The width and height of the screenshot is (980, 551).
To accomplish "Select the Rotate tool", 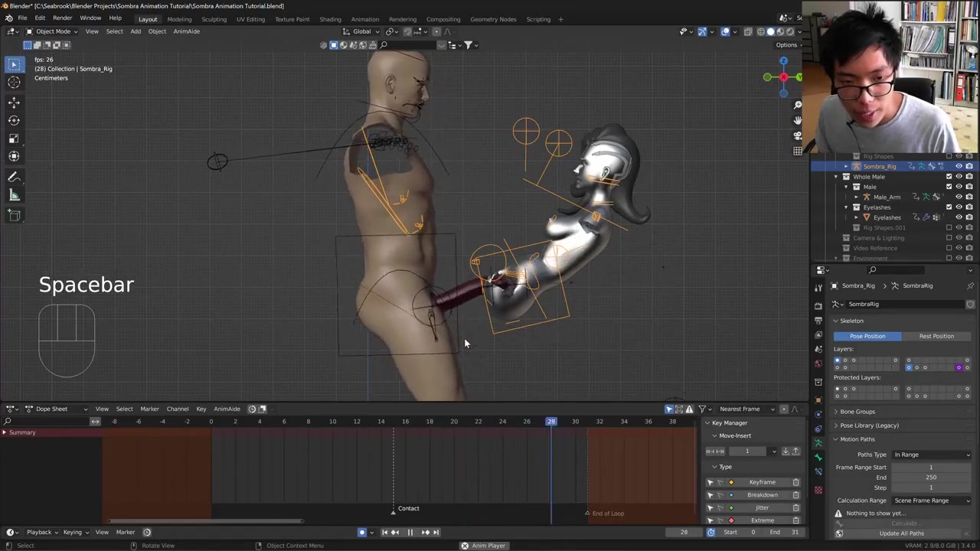I will 14,120.
